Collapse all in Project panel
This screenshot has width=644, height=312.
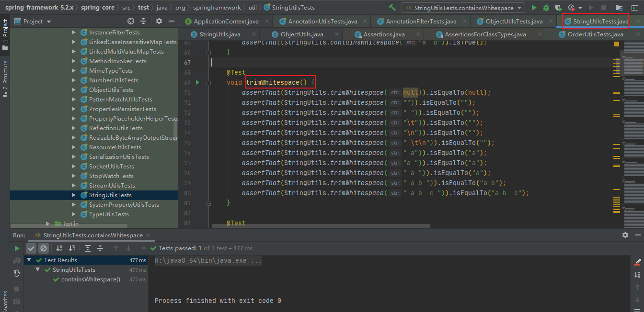pos(143,21)
